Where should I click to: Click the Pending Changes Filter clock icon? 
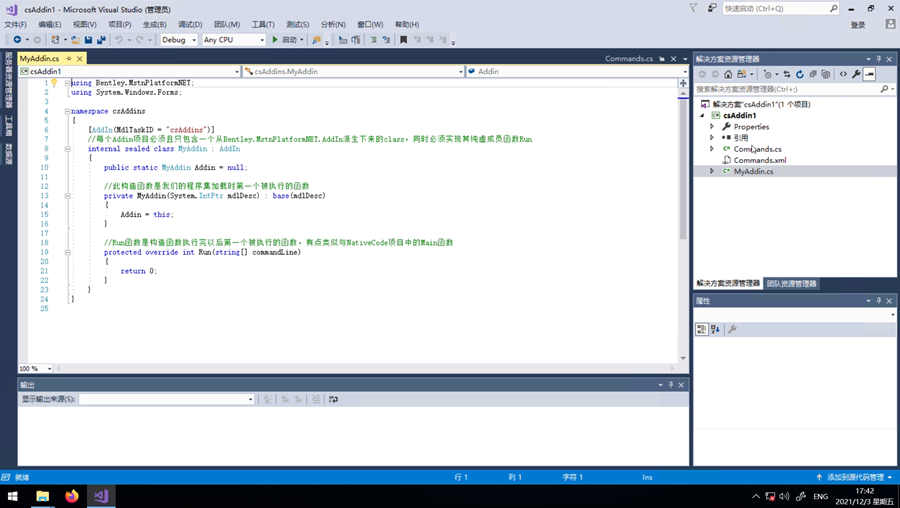[767, 74]
